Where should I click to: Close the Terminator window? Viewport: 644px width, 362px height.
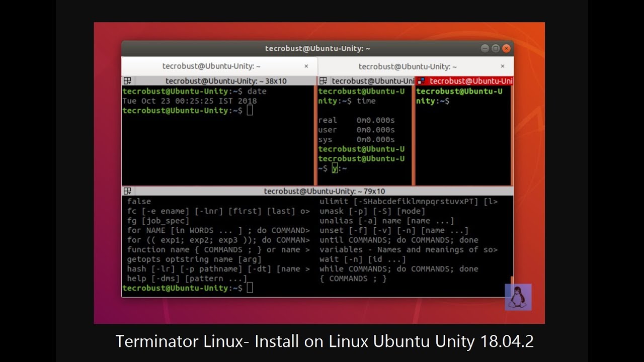tap(507, 48)
